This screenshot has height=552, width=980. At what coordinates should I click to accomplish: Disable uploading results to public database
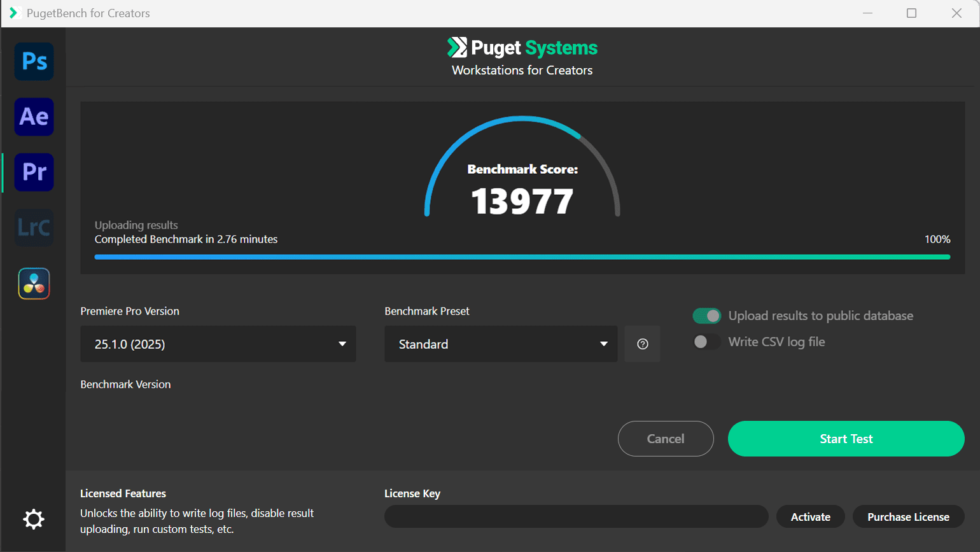(706, 315)
